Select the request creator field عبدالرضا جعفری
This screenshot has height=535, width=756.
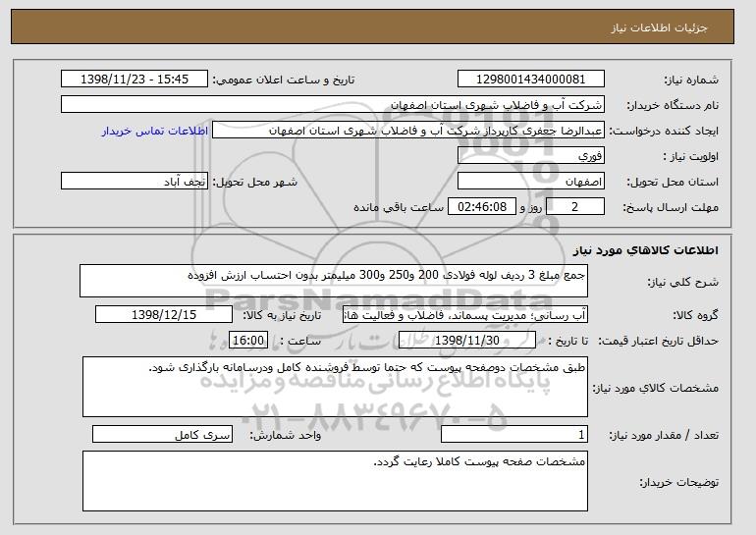click(408, 131)
